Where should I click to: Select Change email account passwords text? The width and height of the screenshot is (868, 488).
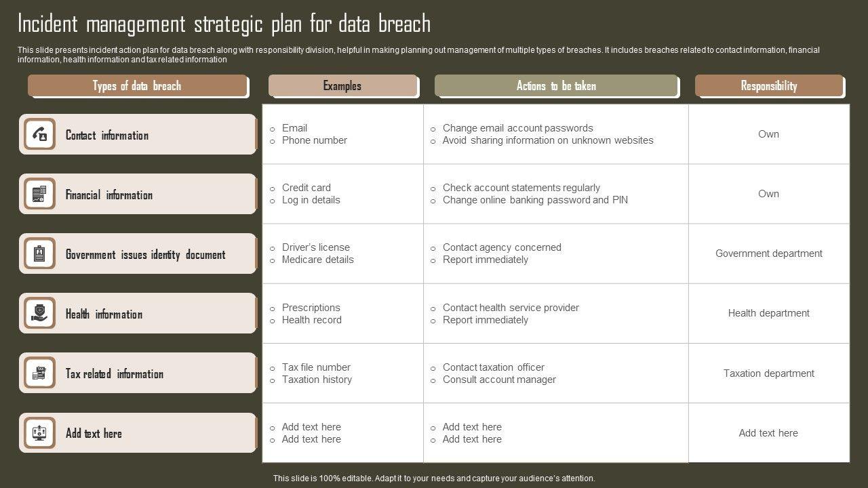point(517,128)
